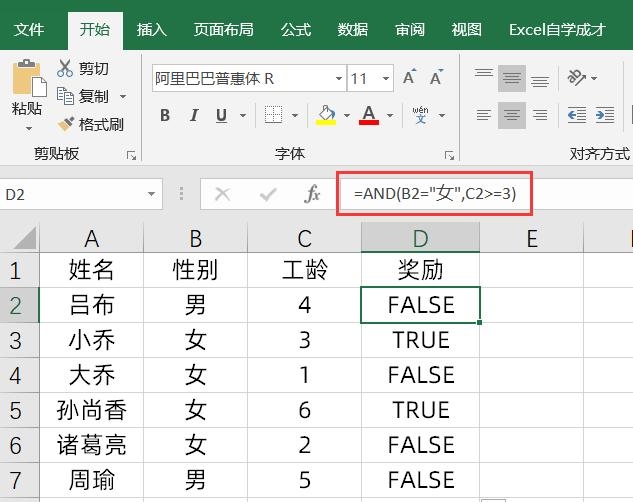Open the phonetic guide dropdown arrow
Viewport: 633px width, 502px height.
click(442, 115)
